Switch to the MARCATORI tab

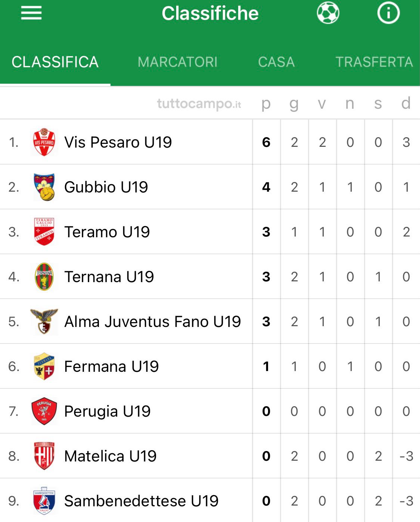(x=178, y=62)
